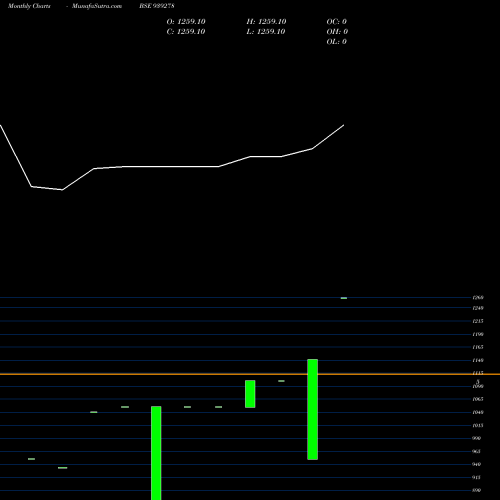Click the 1215 price axis label

478,321
